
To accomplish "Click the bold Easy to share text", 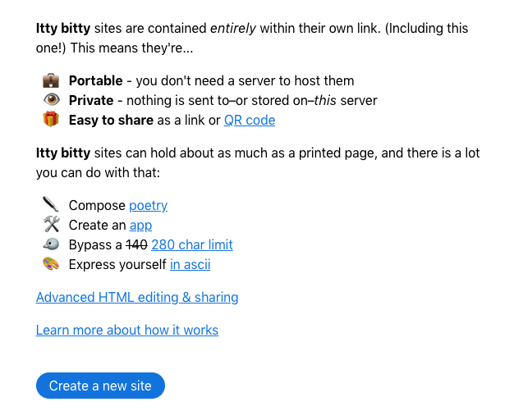I will [111, 121].
